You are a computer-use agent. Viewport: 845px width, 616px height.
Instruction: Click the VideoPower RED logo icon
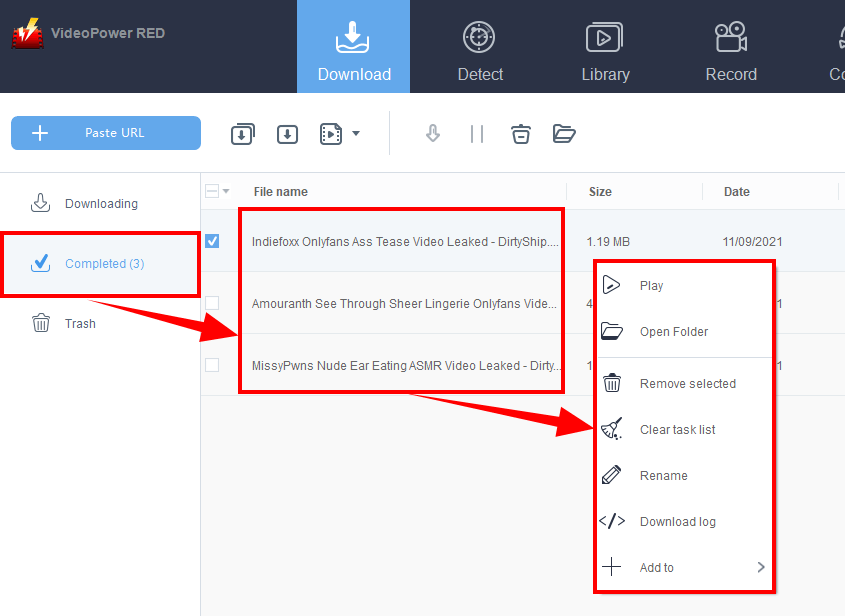coord(27,33)
